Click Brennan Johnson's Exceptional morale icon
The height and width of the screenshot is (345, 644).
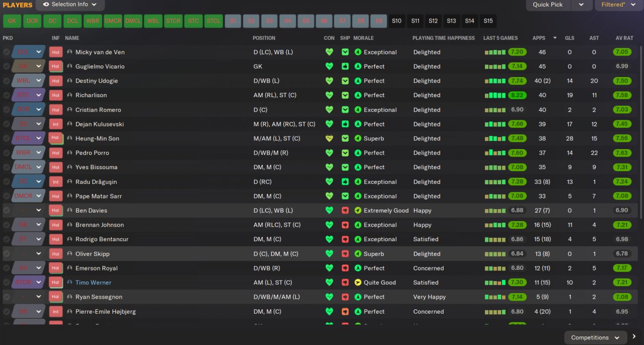tap(358, 225)
